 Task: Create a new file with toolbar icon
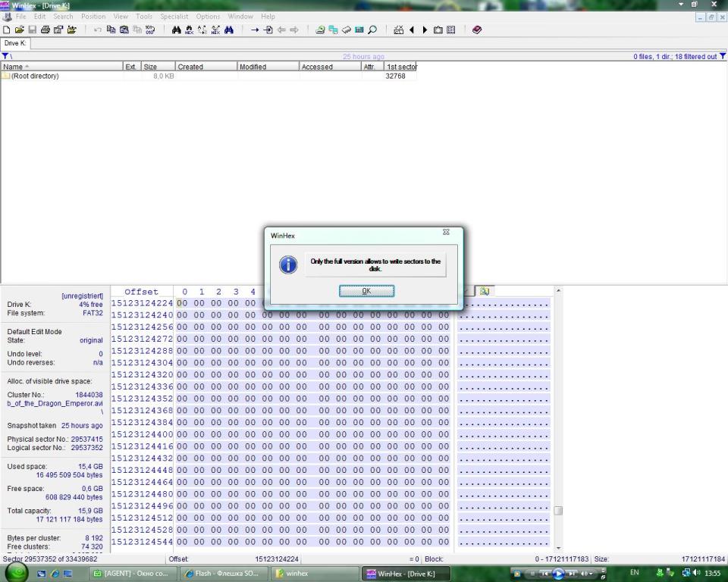point(7,30)
